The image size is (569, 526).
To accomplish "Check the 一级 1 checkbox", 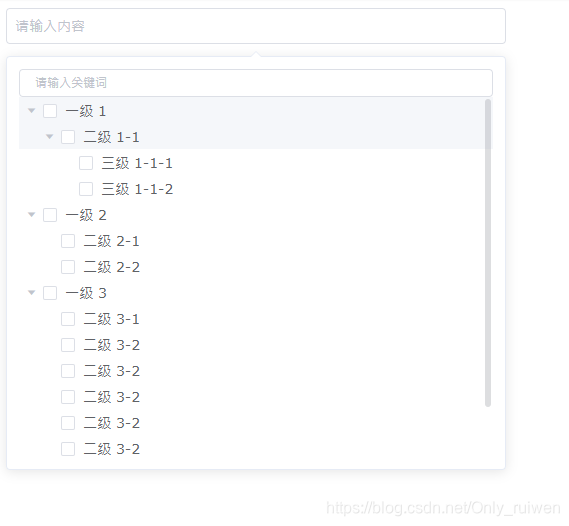I will click(50, 111).
